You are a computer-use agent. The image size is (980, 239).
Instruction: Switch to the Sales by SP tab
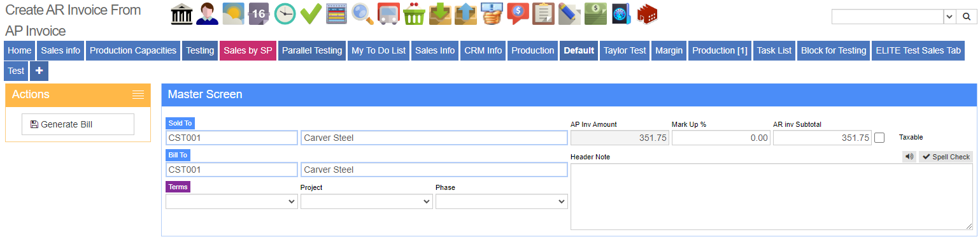click(x=248, y=51)
